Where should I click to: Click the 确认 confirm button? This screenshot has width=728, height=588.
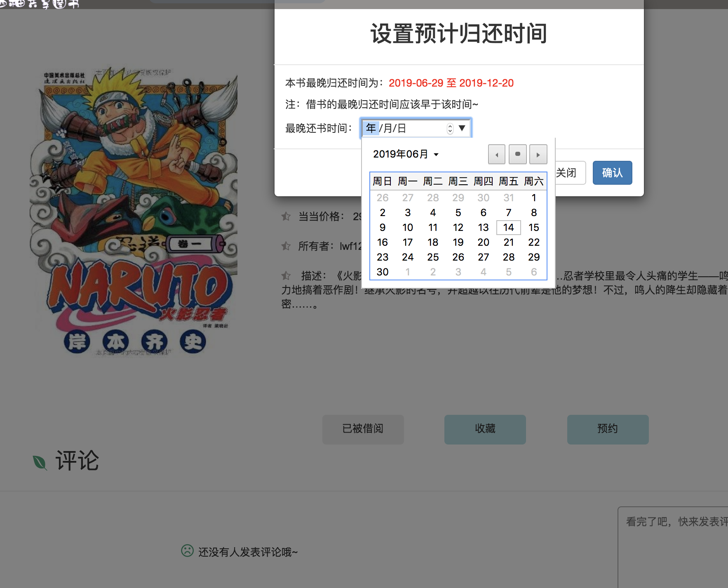click(x=613, y=173)
